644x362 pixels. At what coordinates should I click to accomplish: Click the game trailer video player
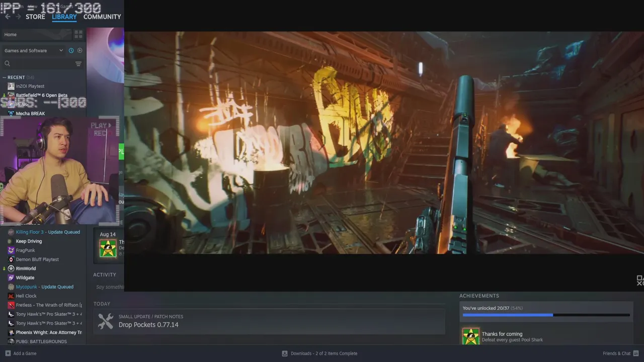(x=384, y=143)
